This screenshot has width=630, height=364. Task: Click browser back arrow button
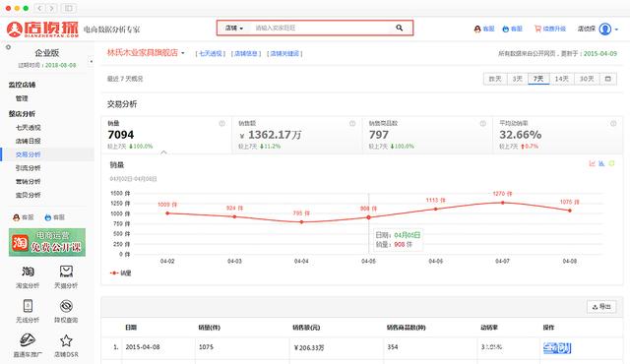(39, 8)
